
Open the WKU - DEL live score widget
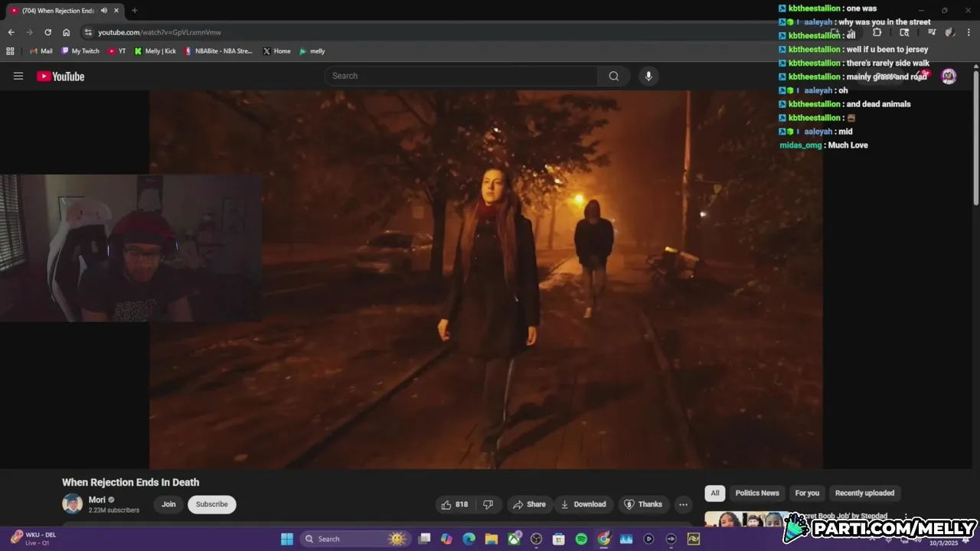point(34,539)
